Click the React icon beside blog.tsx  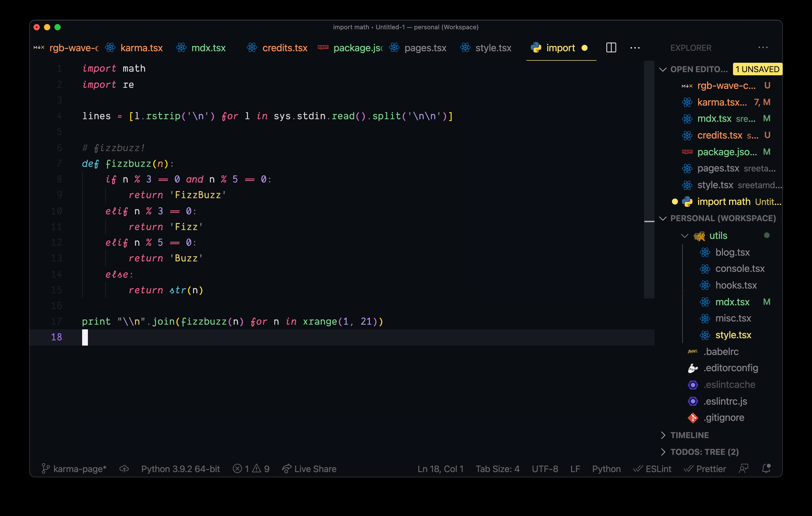point(705,252)
